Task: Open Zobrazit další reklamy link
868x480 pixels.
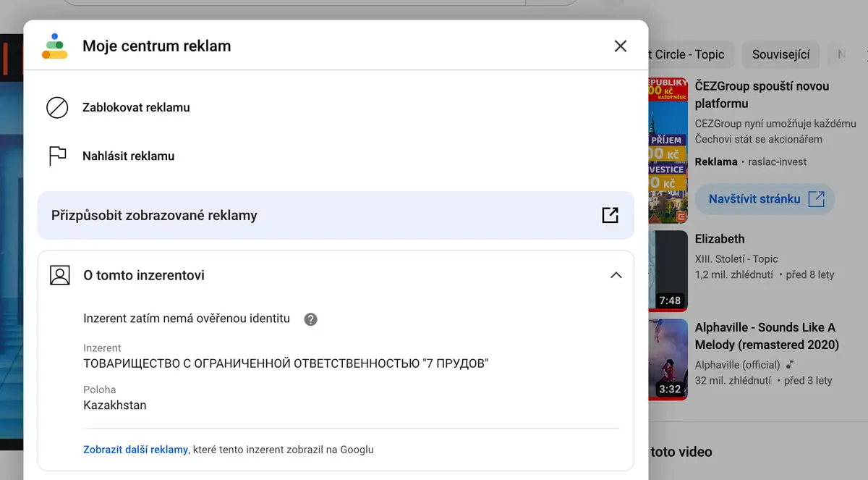Action: click(x=135, y=450)
